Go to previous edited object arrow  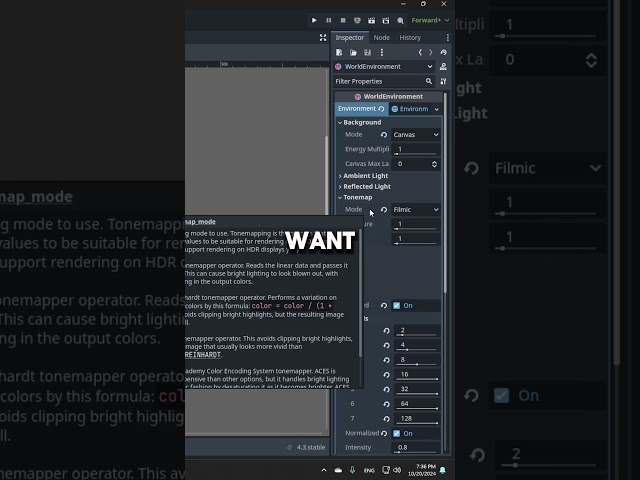pyautogui.click(x=420, y=52)
